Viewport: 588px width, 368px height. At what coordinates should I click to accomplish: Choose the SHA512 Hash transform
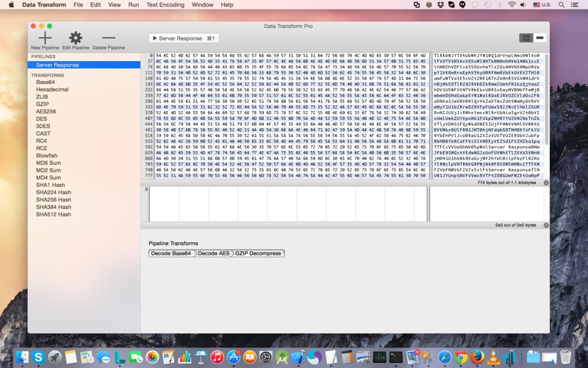tap(54, 214)
